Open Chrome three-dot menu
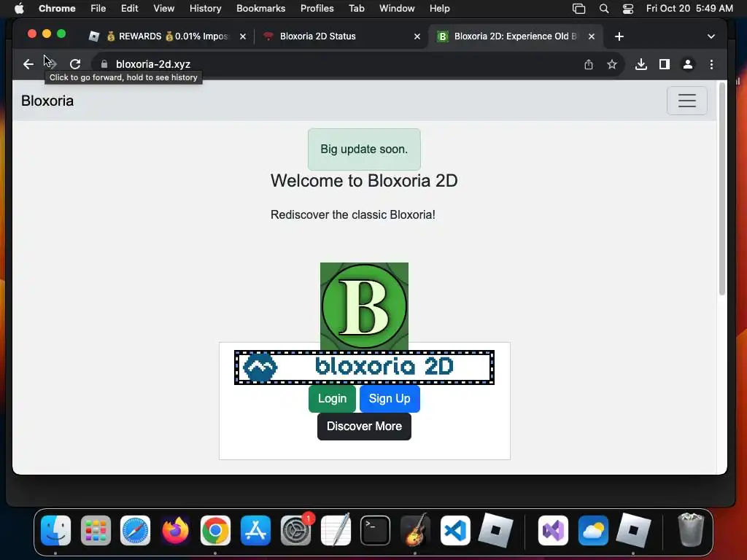Screen dimensions: 747x560 coord(711,64)
